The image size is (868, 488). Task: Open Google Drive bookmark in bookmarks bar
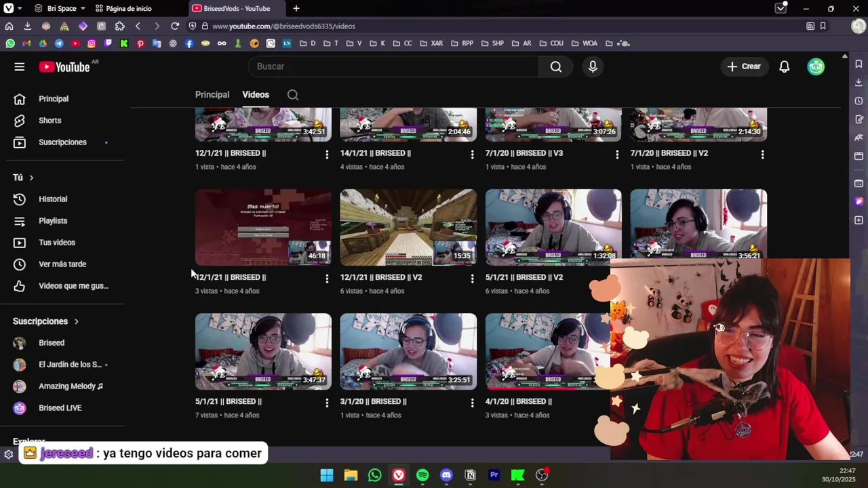point(43,43)
